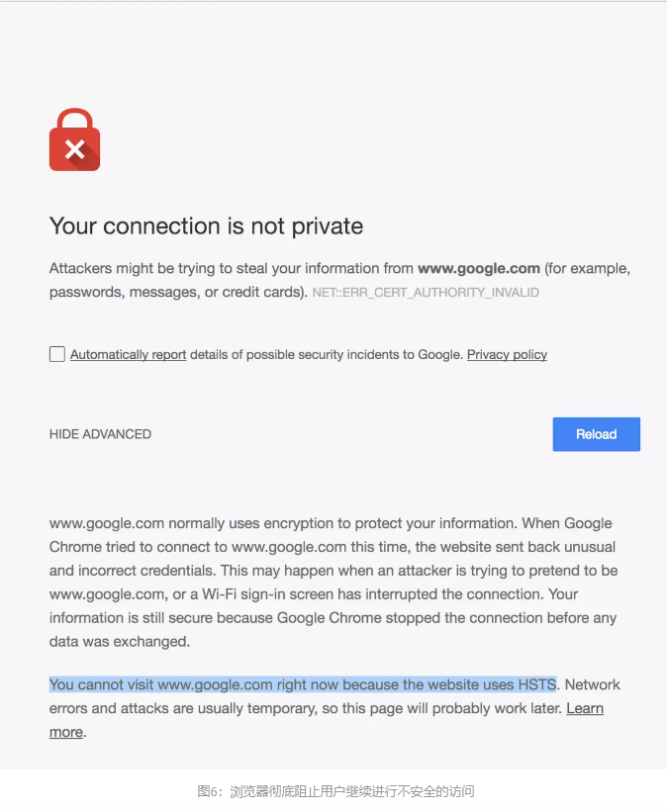Click the highlighted HSTS sentence
667x812 pixels.
tap(302, 684)
